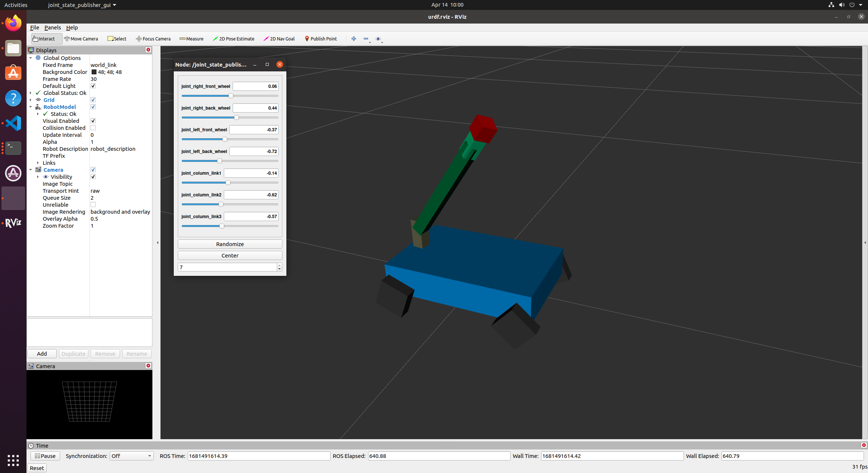Click Add display button
Image resolution: width=868 pixels, height=473 pixels.
(42, 353)
